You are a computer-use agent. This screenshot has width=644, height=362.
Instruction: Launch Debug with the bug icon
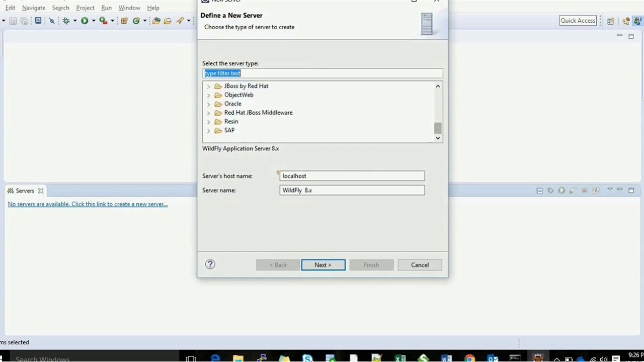coord(66,21)
